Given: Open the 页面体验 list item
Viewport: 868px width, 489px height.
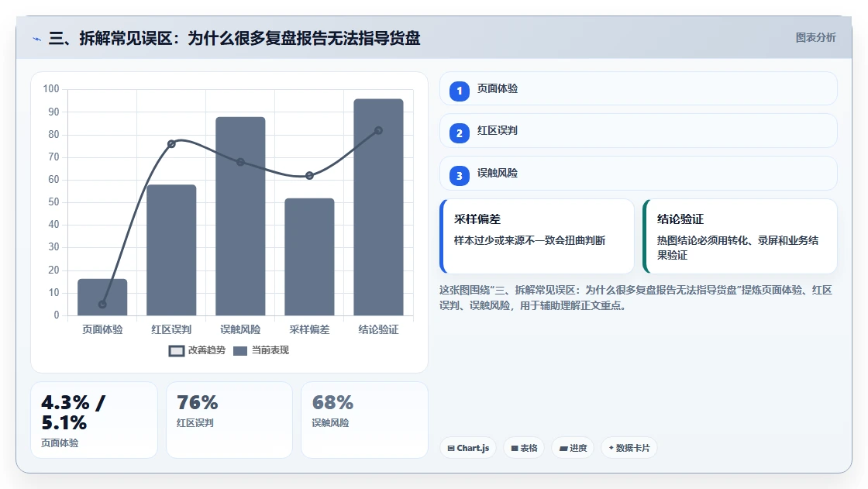Looking at the screenshot, I should [639, 88].
